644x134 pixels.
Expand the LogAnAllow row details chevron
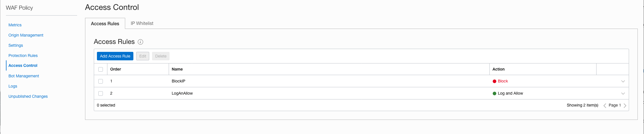[x=623, y=93]
